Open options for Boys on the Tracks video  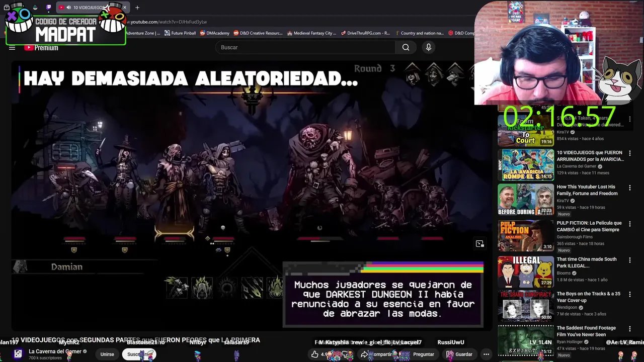(x=629, y=295)
